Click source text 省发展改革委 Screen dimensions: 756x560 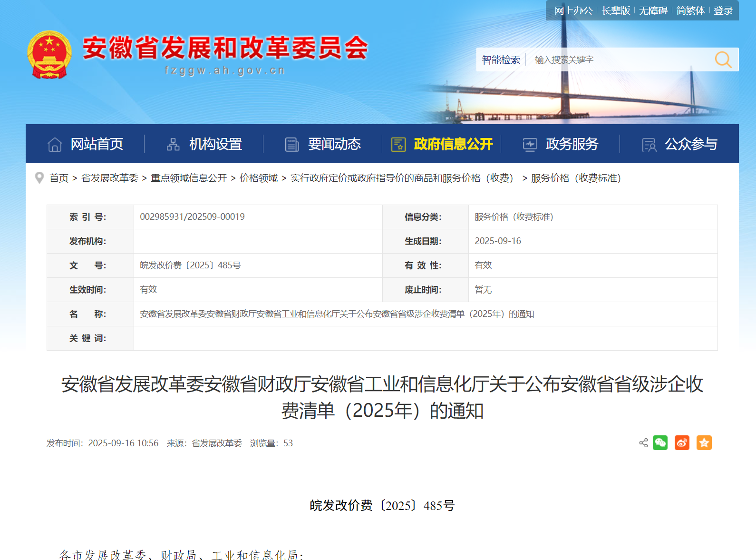coord(217,443)
